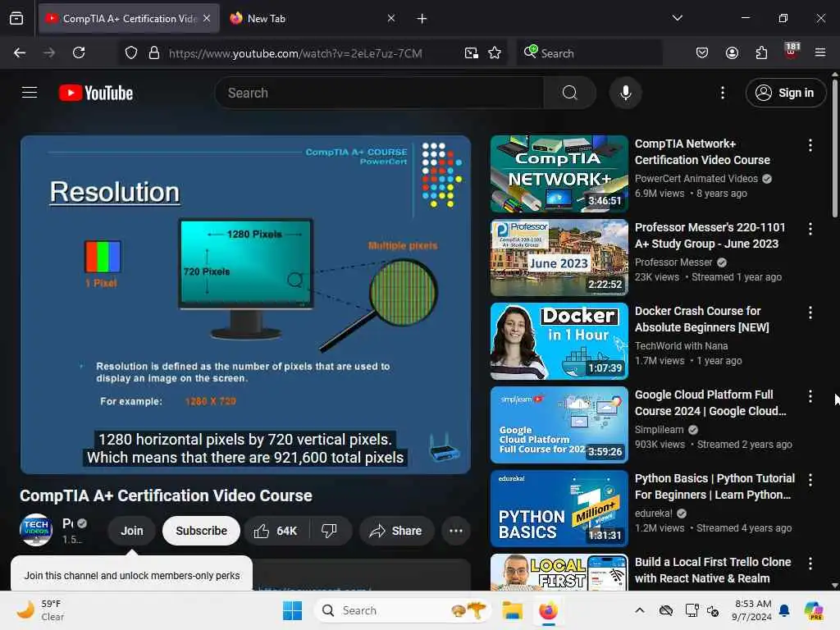The height and width of the screenshot is (630, 840).
Task: Open tracking protection shield icon
Action: [131, 52]
